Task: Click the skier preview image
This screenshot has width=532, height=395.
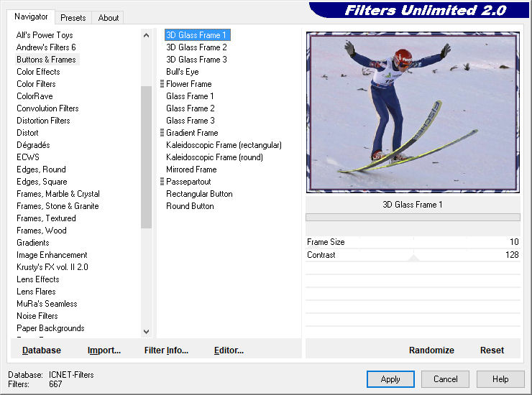Action: click(413, 112)
